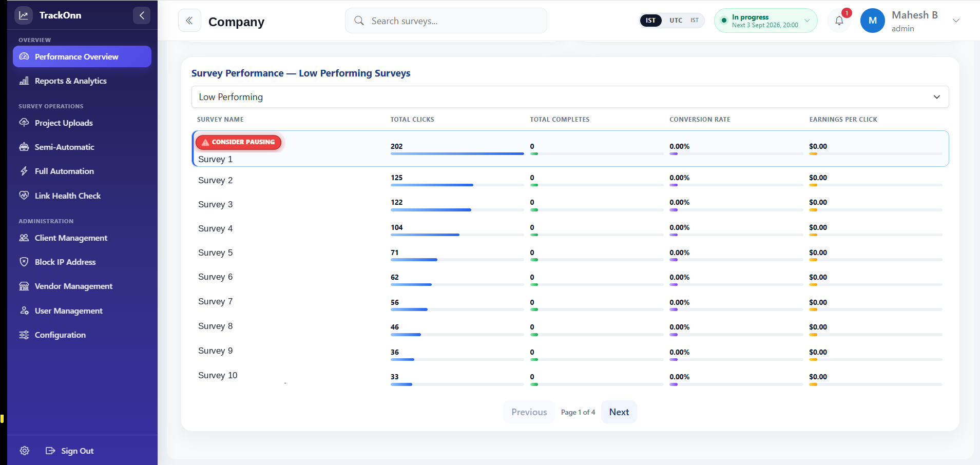
Task: Click the Survey 10 name
Action: click(x=218, y=375)
